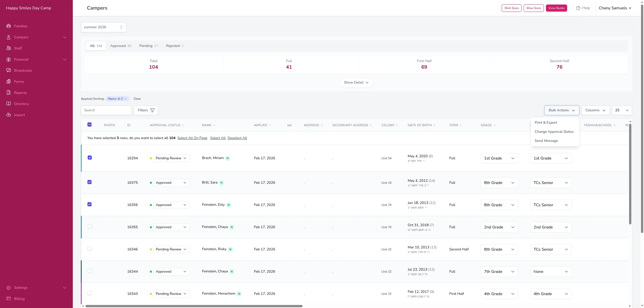Viewport: 644px width, 308px height.
Task: Remove the Name: A-Z sorting chip
Action: (125, 99)
